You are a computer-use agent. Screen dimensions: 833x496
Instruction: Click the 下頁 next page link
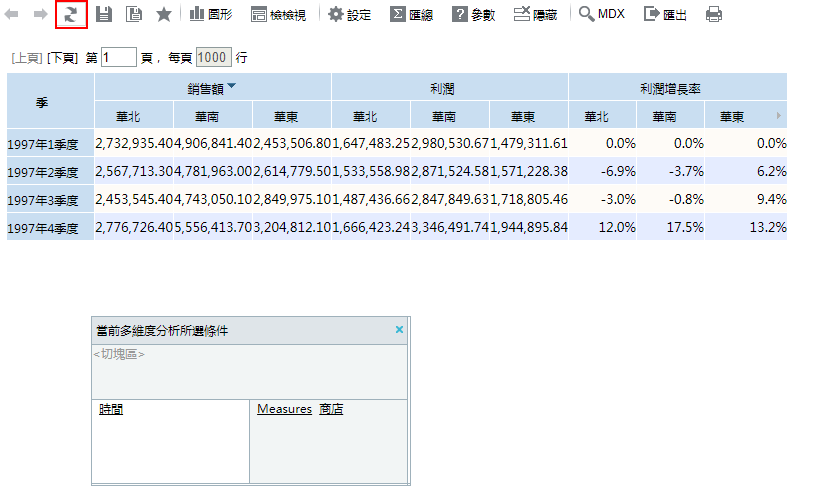pos(64,59)
